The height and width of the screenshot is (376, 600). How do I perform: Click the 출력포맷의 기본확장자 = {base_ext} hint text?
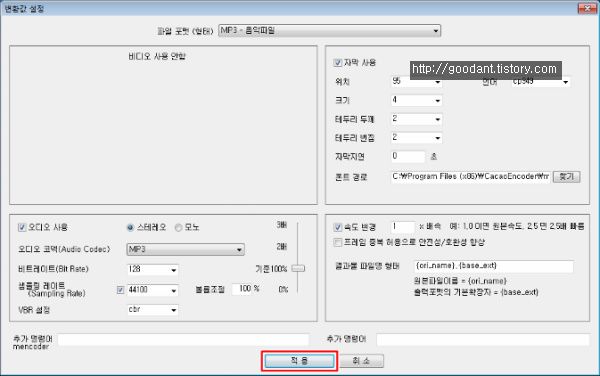click(476, 292)
